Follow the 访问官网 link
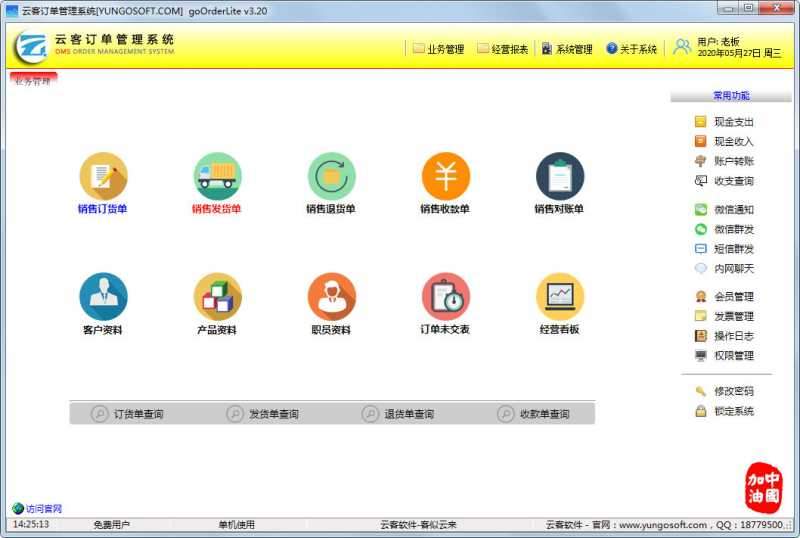The width and height of the screenshot is (800, 538). (37, 508)
